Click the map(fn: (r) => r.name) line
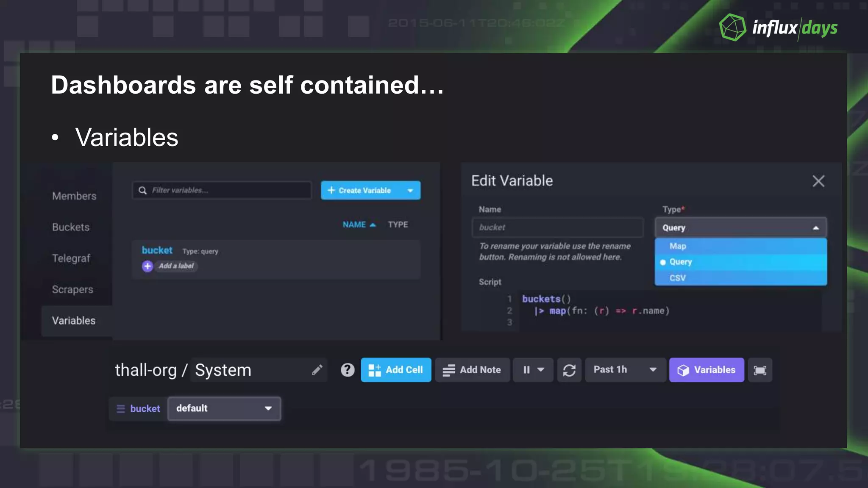Screen dimensions: 868x488 pyautogui.click(x=602, y=311)
